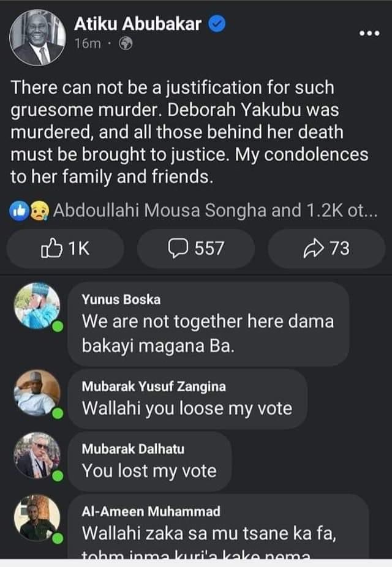
Task: Click the Atiku Abubakar page name
Action: 138,24
